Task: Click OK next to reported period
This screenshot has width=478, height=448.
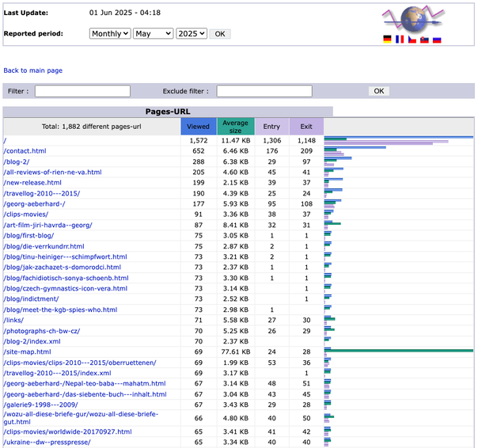Action: [220, 34]
